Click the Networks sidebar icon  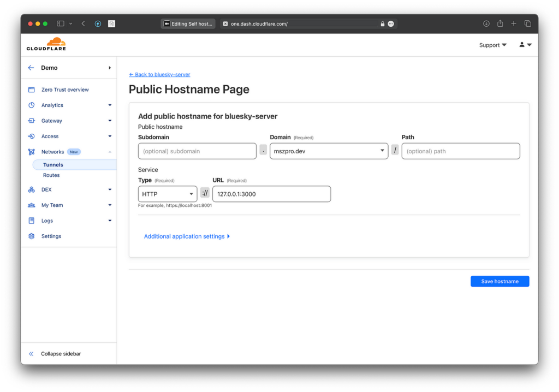coord(31,152)
